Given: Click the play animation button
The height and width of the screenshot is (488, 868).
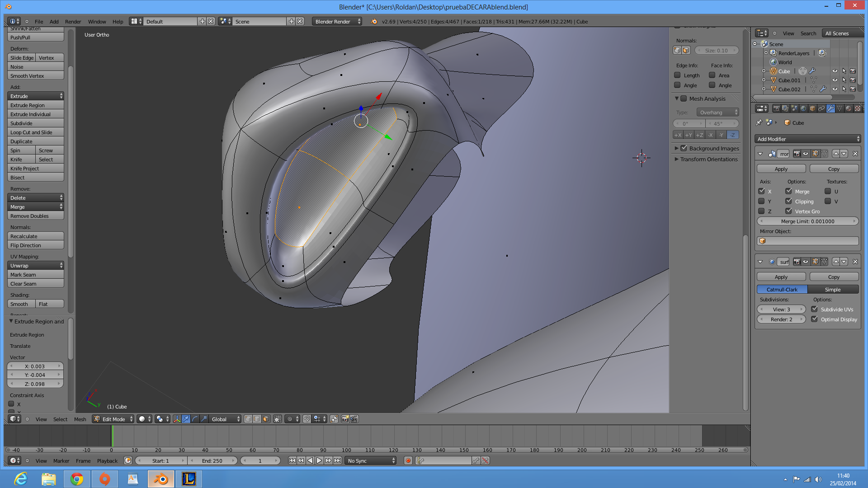Looking at the screenshot, I should tap(319, 461).
